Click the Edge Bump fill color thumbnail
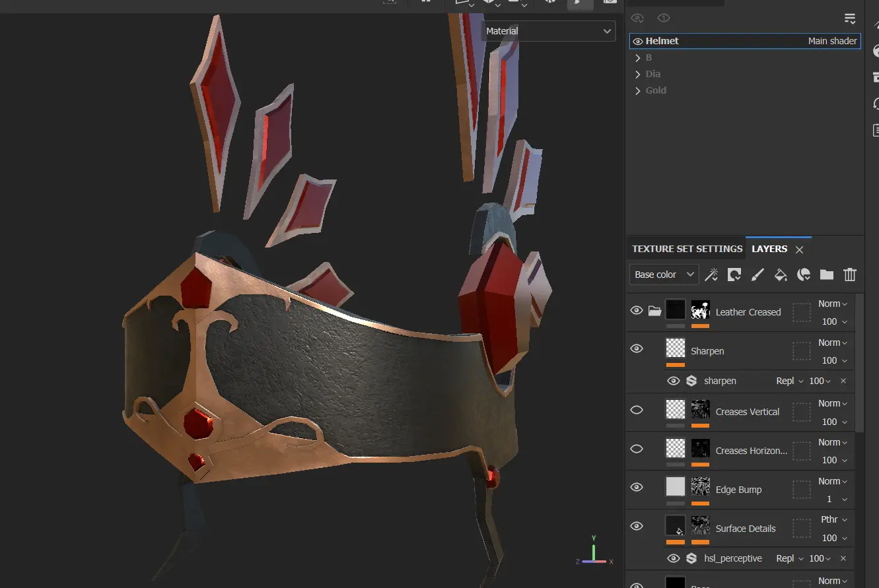Image resolution: width=879 pixels, height=588 pixels. pyautogui.click(x=676, y=487)
